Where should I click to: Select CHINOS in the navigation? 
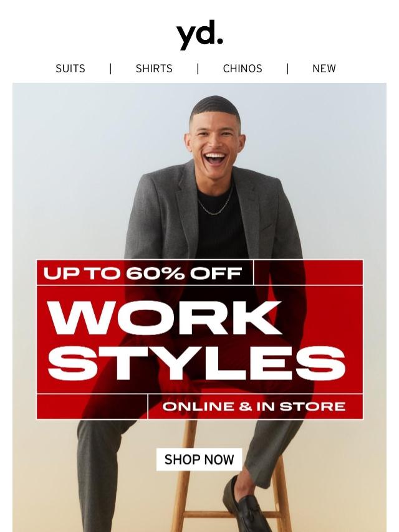click(243, 69)
